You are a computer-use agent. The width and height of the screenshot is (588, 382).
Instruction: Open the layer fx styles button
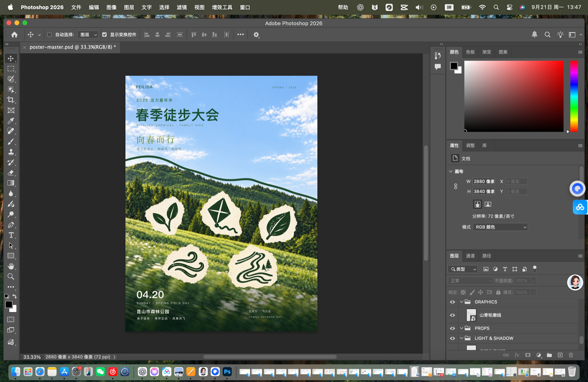(x=517, y=355)
